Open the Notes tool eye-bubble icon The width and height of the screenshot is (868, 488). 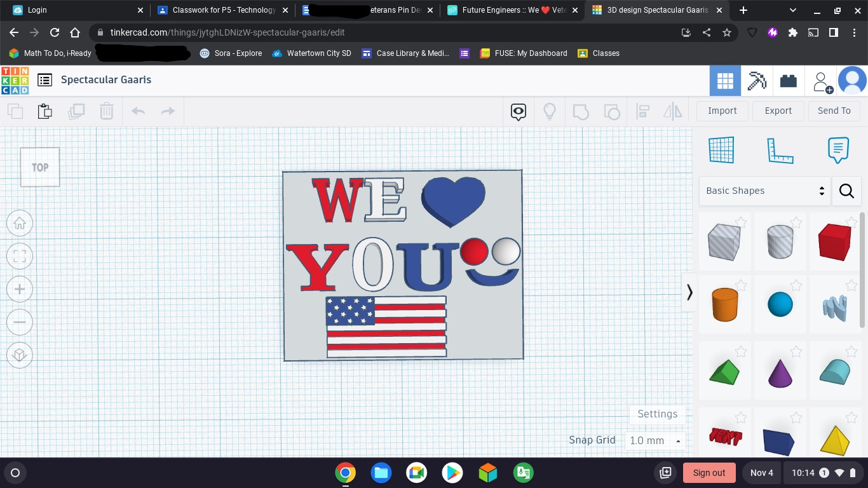[x=519, y=112]
